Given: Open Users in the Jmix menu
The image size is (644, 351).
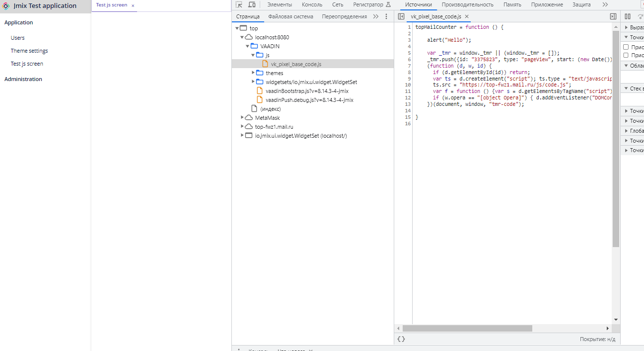Looking at the screenshot, I should 18,38.
